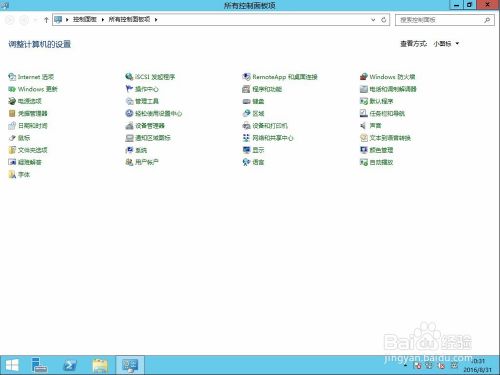Viewport: 500px width, 375px height.
Task: Open 鼠标 mouse settings
Action: (19, 138)
